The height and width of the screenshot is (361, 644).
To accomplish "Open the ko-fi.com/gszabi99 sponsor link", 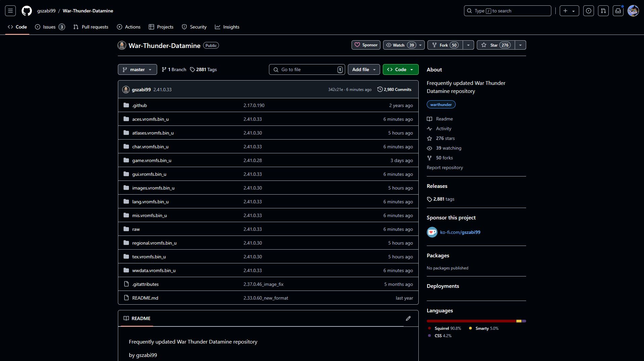I will 460,232.
